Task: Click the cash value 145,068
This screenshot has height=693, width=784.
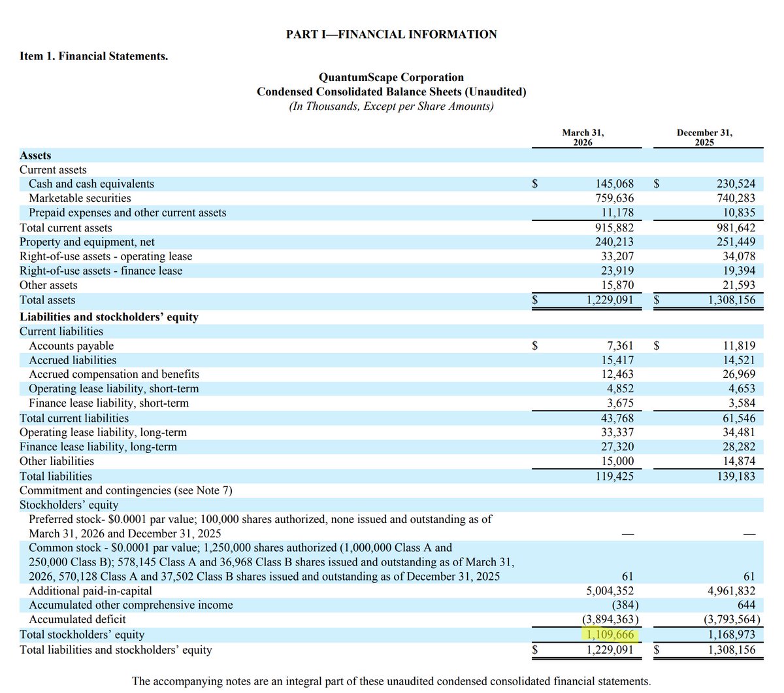Action: [614, 184]
